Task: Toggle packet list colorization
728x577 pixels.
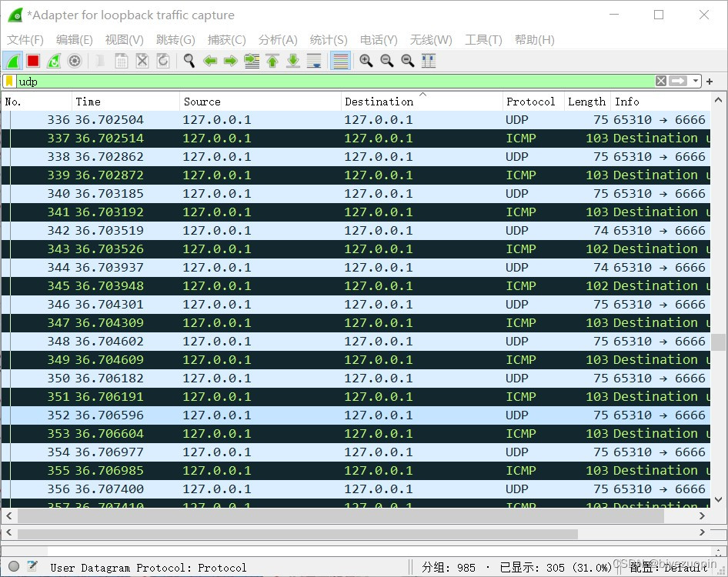Action: click(x=340, y=61)
